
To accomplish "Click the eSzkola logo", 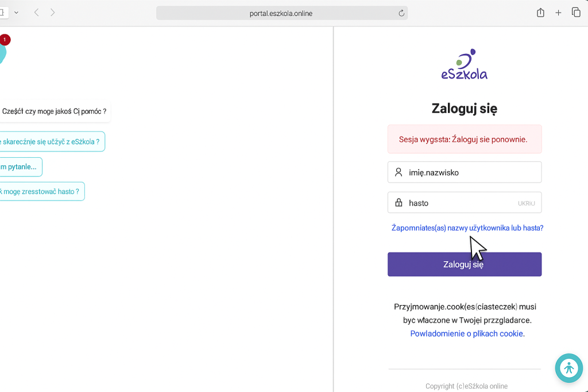I will [464, 64].
